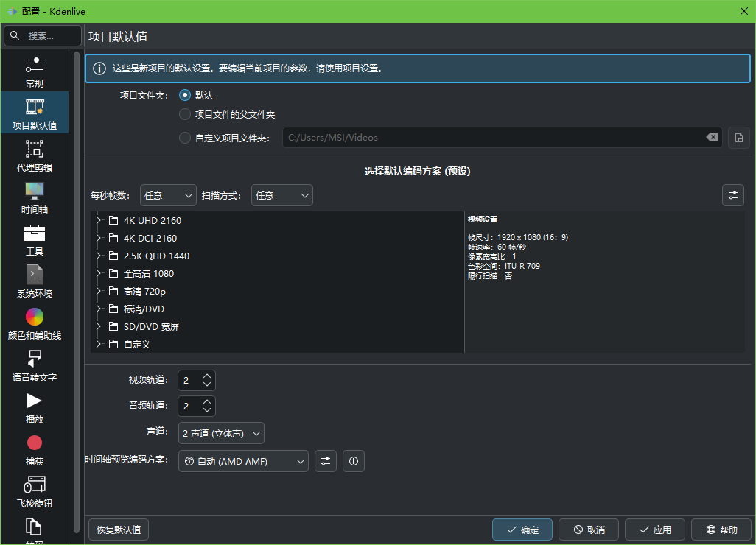The width and height of the screenshot is (756, 545).
Task: Open the 每秒帧数 frame rate dropdown
Action: 168,194
